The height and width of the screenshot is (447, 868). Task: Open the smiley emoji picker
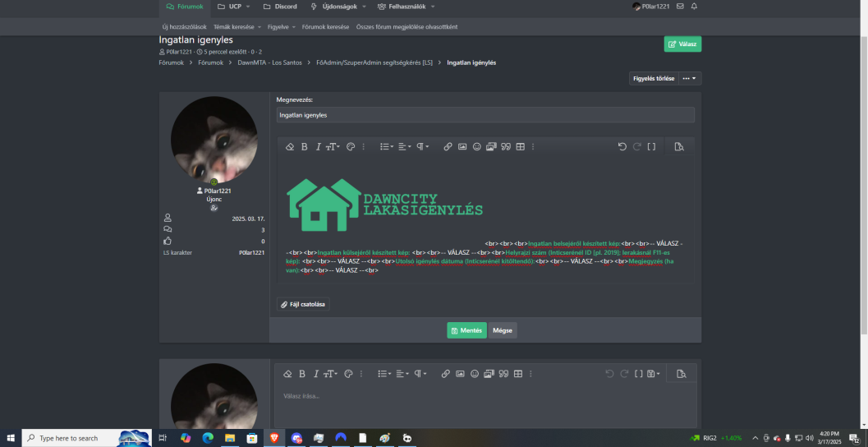coord(476,147)
